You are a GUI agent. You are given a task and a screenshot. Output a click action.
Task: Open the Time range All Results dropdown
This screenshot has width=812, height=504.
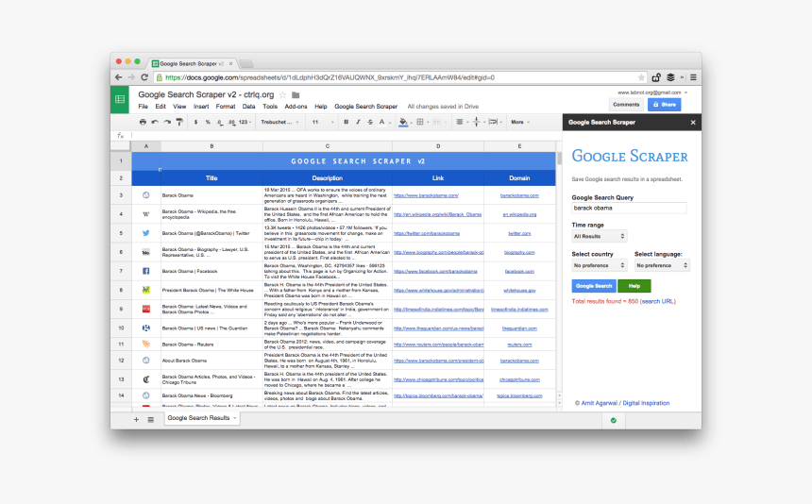tap(600, 236)
